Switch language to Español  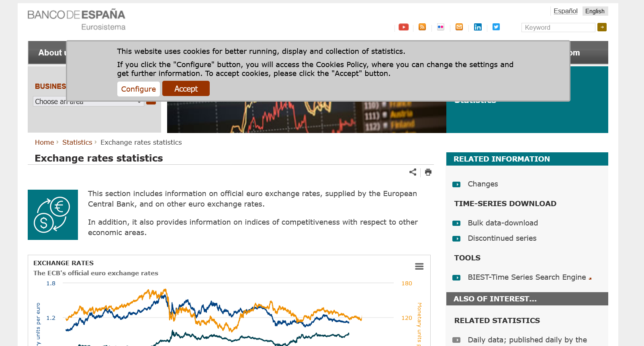565,11
